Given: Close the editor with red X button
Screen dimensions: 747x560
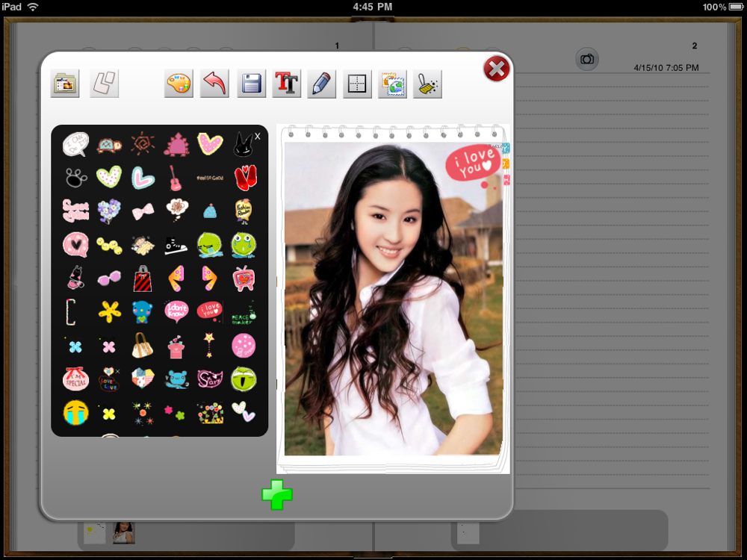Looking at the screenshot, I should [496, 69].
